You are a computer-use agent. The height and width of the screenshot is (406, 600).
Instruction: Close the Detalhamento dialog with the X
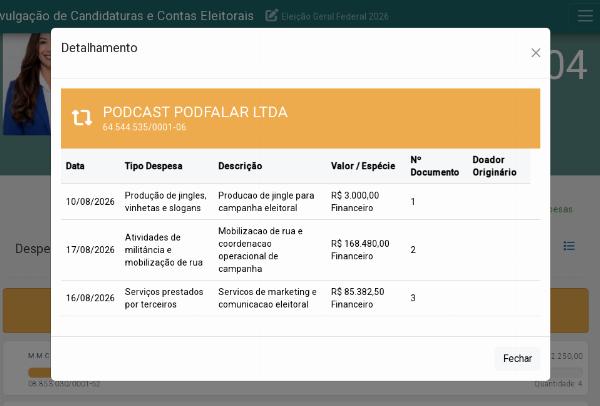click(x=535, y=53)
